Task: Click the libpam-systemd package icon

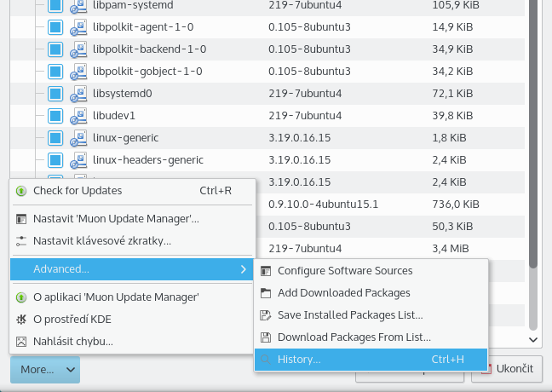Action: click(78, 6)
